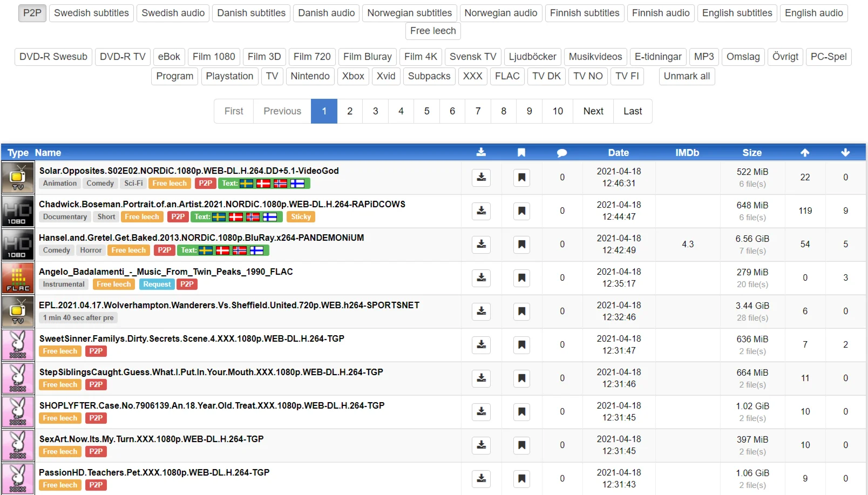
Task: Download the EPL Wolverhampton torrent
Action: [x=481, y=311]
